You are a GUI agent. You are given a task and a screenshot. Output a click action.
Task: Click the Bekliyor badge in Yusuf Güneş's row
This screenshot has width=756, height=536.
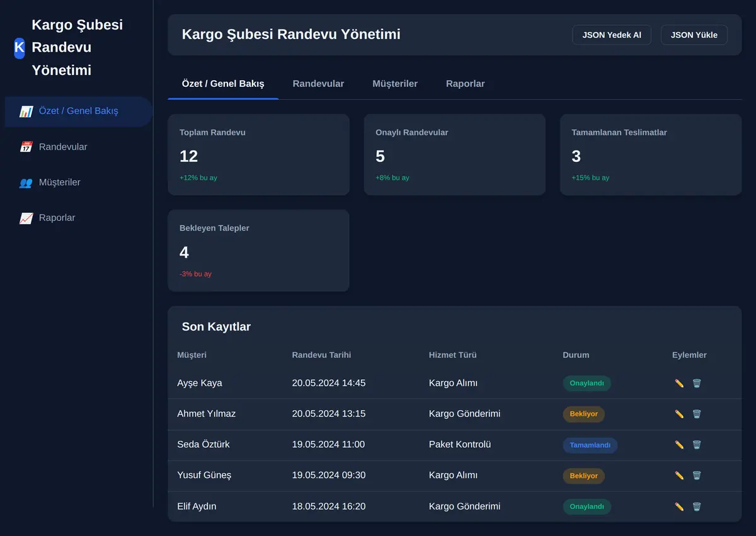pyautogui.click(x=583, y=476)
